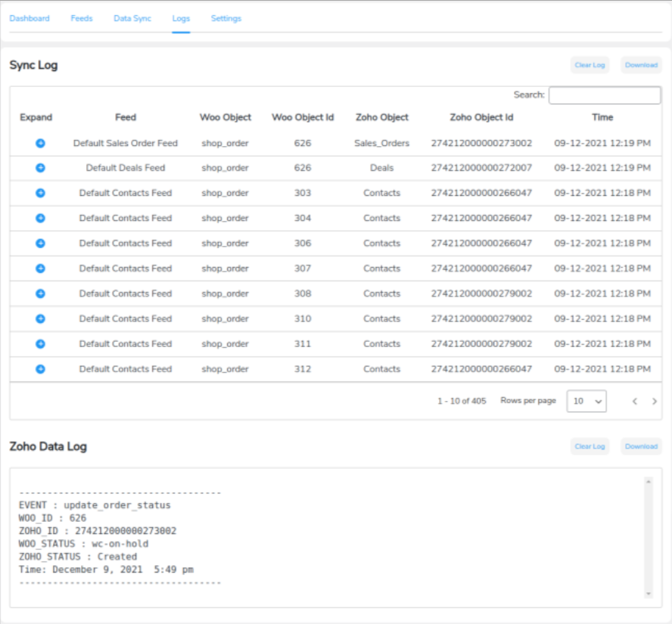Expand the log row for Woo Object Id 306
This screenshot has height=624, width=672.
pos(39,243)
